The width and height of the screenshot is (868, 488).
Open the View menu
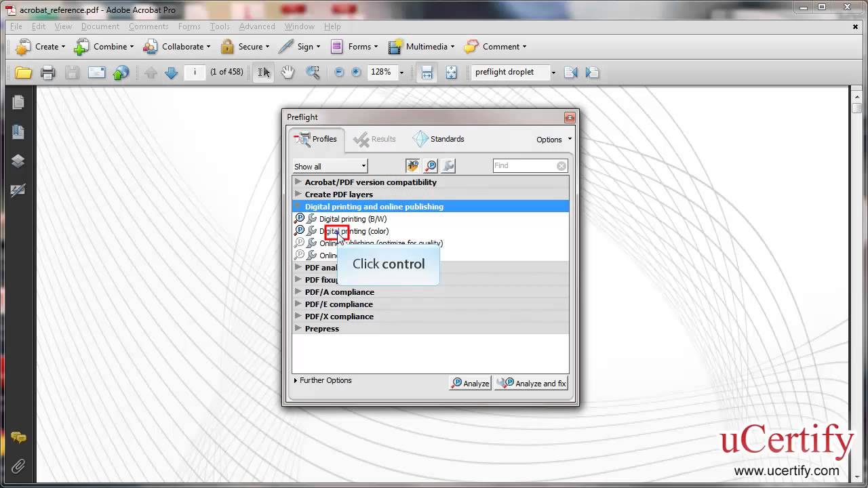(x=63, y=26)
